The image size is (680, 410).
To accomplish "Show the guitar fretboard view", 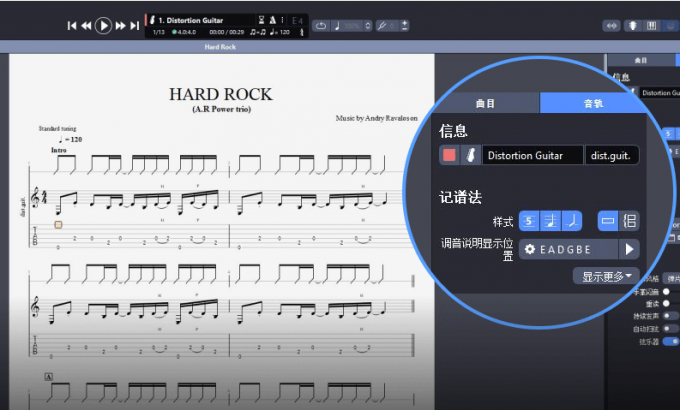I will click(633, 26).
